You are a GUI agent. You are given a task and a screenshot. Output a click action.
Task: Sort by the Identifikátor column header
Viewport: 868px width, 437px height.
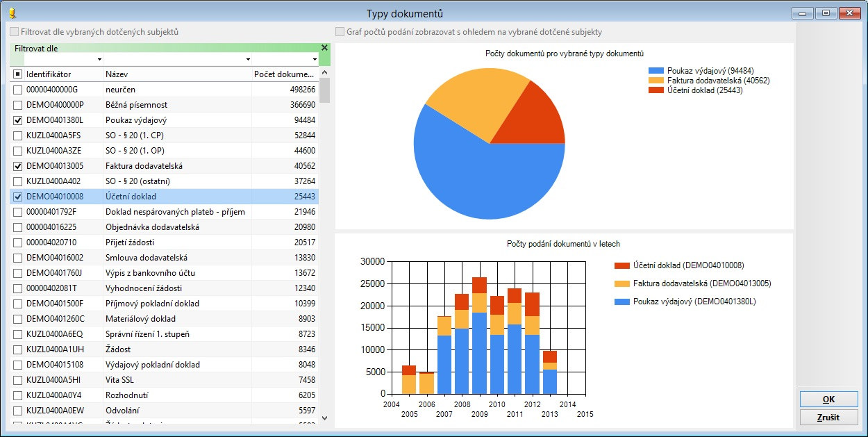pyautogui.click(x=62, y=74)
